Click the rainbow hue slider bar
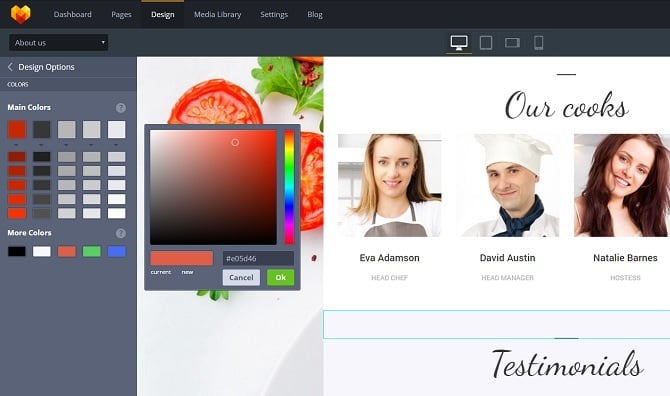This screenshot has width=670, height=396. pyautogui.click(x=289, y=187)
